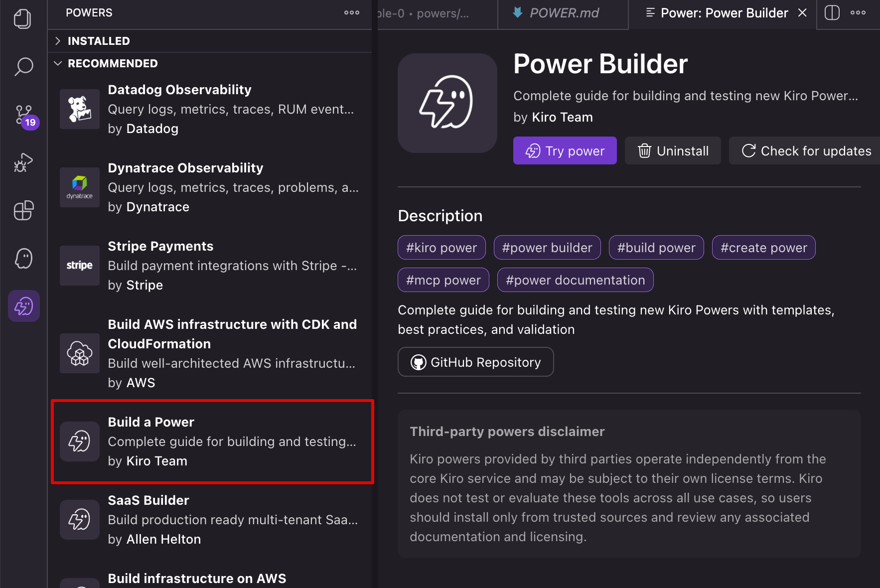Open Powers panel more actions menu
Image resolution: width=880 pixels, height=588 pixels.
352,13
